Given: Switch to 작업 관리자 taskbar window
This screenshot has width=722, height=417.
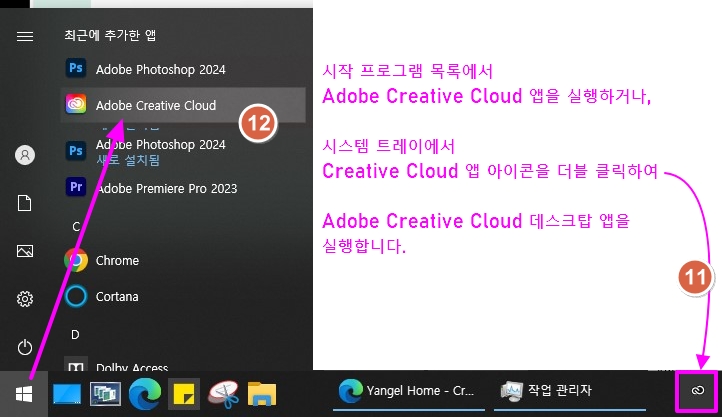Looking at the screenshot, I should click(570, 391).
